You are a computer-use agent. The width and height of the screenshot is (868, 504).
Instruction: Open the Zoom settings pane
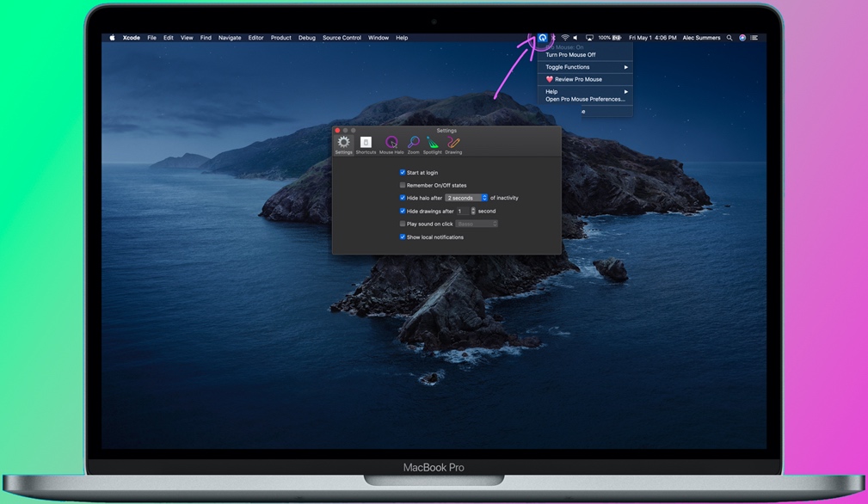[x=414, y=143]
